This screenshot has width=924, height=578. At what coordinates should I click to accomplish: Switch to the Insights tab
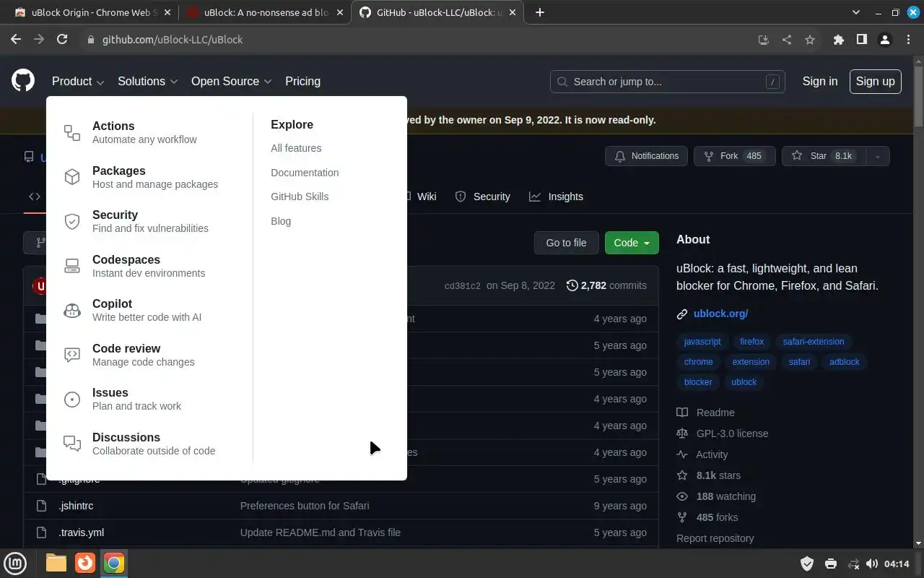pos(556,197)
